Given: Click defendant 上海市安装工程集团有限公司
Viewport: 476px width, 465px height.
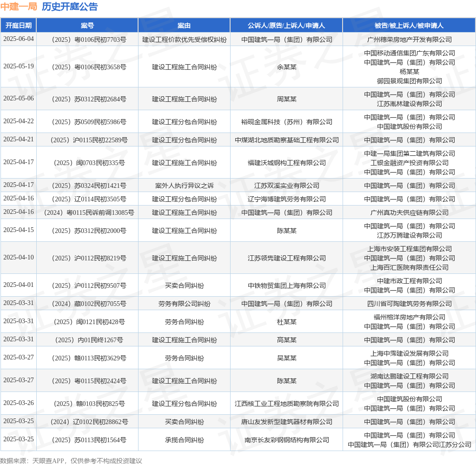Looking at the screenshot, I should [409, 249].
